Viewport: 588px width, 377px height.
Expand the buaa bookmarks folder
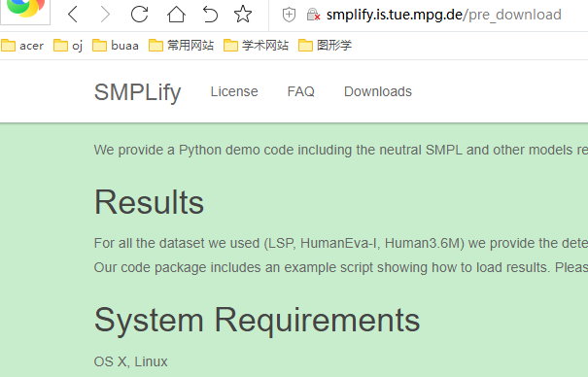coord(116,46)
